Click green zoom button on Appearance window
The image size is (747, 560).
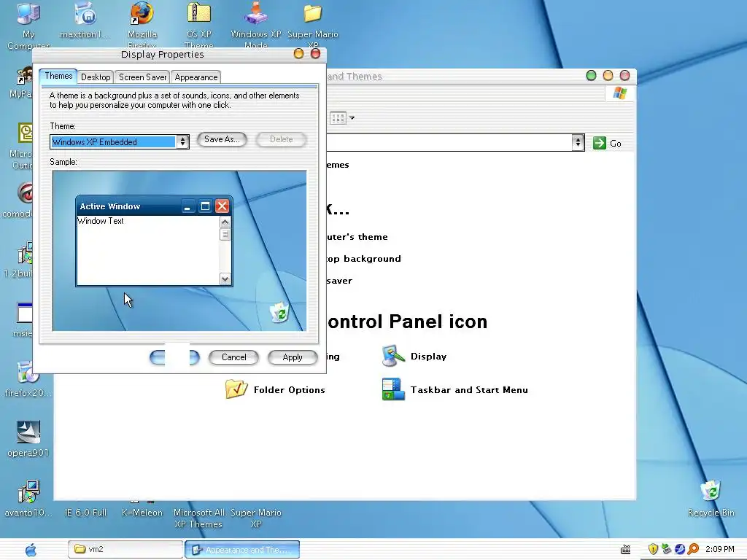click(591, 75)
